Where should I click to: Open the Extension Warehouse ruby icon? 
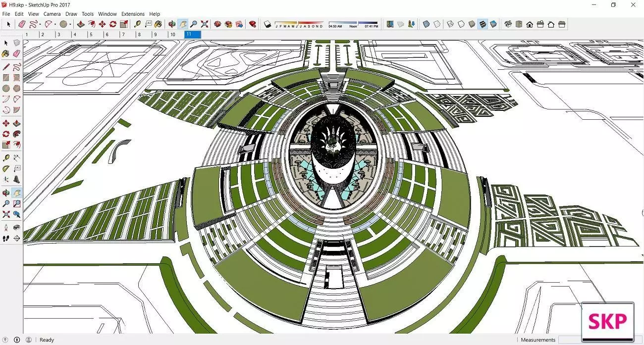(x=252, y=24)
